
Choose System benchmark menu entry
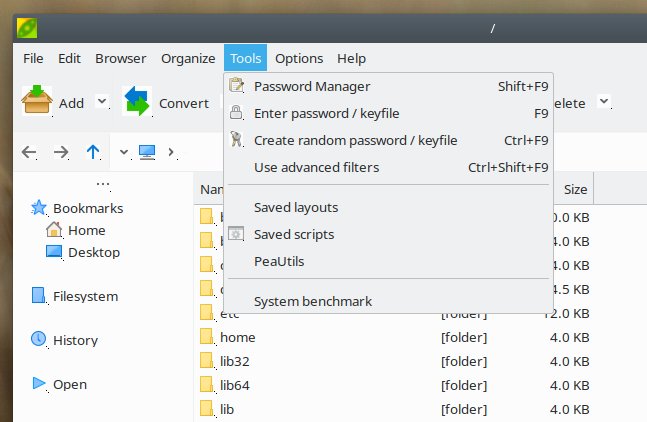click(312, 301)
